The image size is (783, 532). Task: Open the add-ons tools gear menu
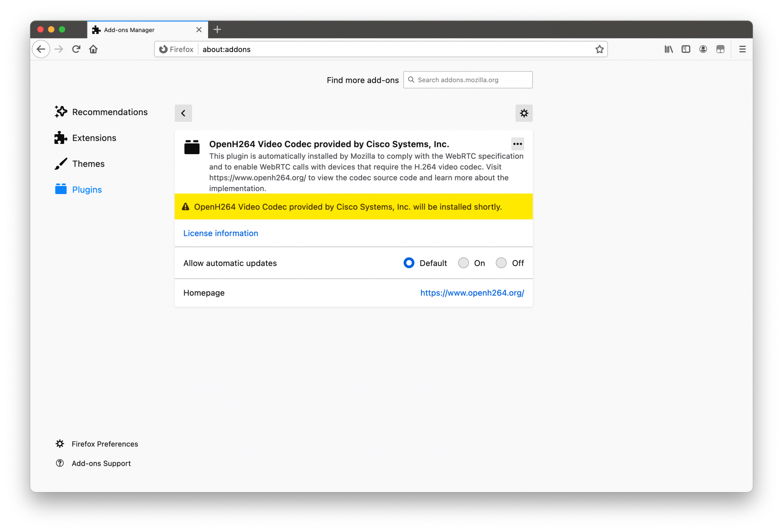[x=524, y=113]
